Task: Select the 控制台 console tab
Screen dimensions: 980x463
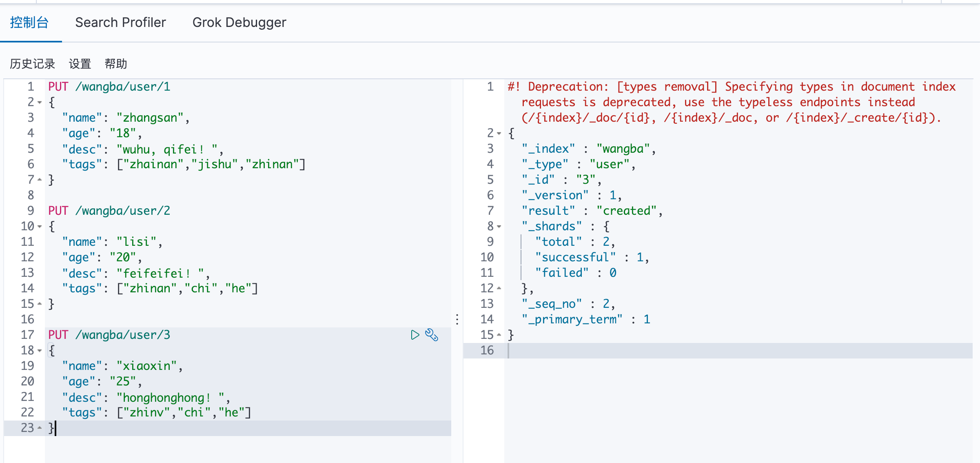Action: [29, 22]
